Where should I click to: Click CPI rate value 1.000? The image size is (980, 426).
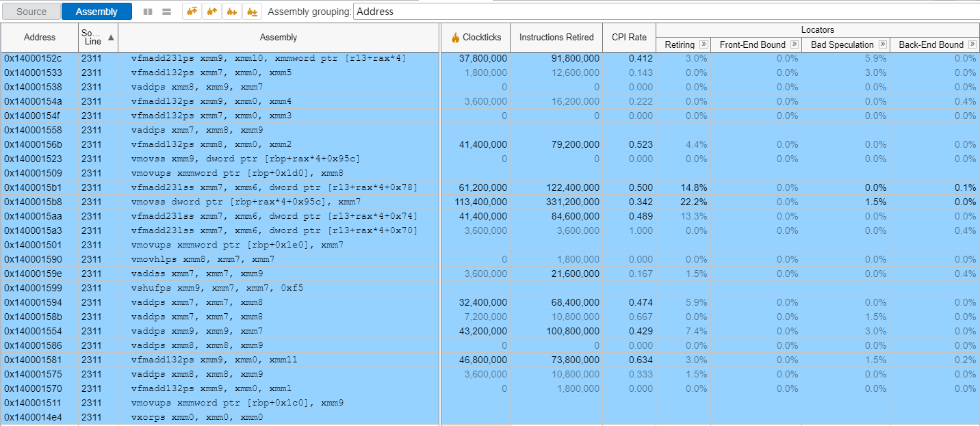point(641,231)
